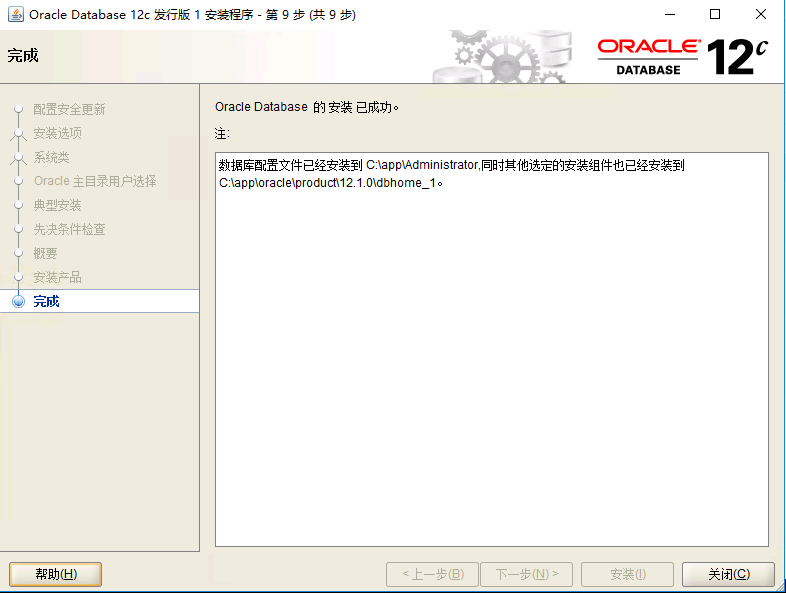This screenshot has width=786, height=593.
Task: Select the 典型安装 step
Action: point(57,205)
